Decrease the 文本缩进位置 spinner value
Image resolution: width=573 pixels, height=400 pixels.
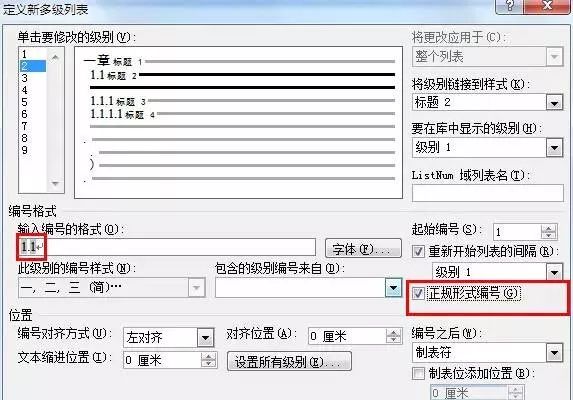tap(208, 364)
